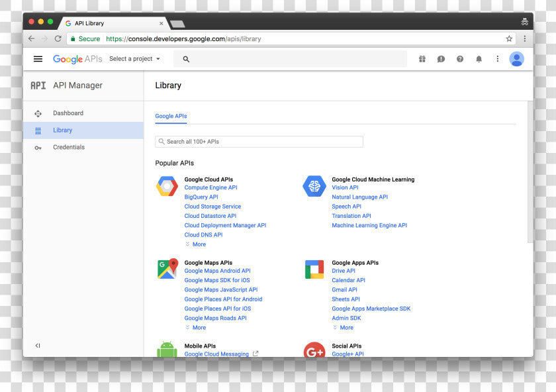Expand More under Google Apps APIs
556x392 pixels.
tap(343, 328)
